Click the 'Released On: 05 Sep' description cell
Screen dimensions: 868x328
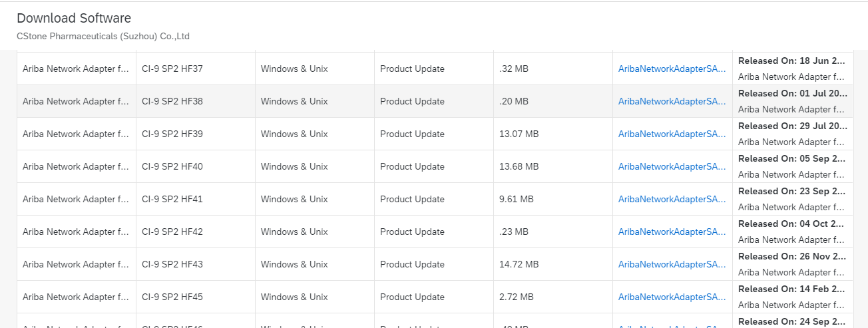click(792, 158)
